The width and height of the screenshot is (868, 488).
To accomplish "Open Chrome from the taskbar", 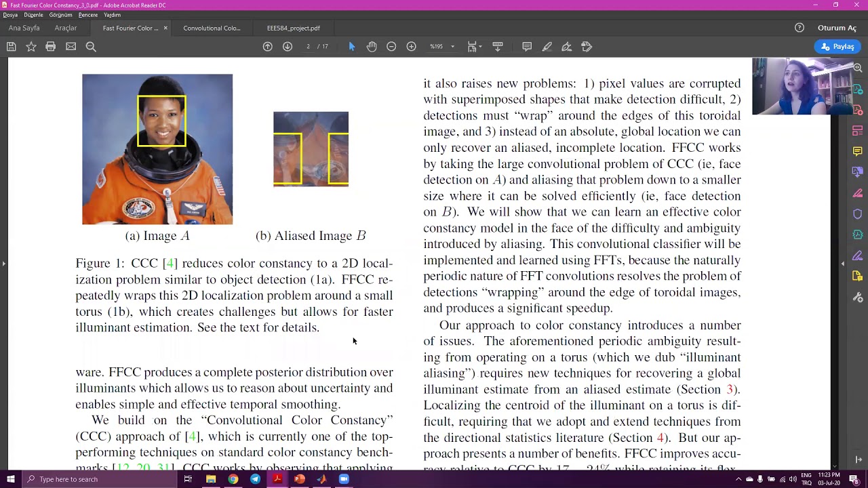I will click(x=233, y=479).
